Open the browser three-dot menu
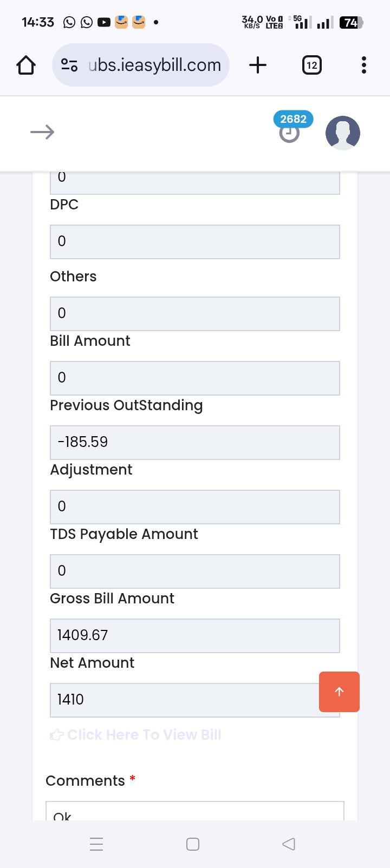This screenshot has height=868, width=390. pyautogui.click(x=363, y=65)
